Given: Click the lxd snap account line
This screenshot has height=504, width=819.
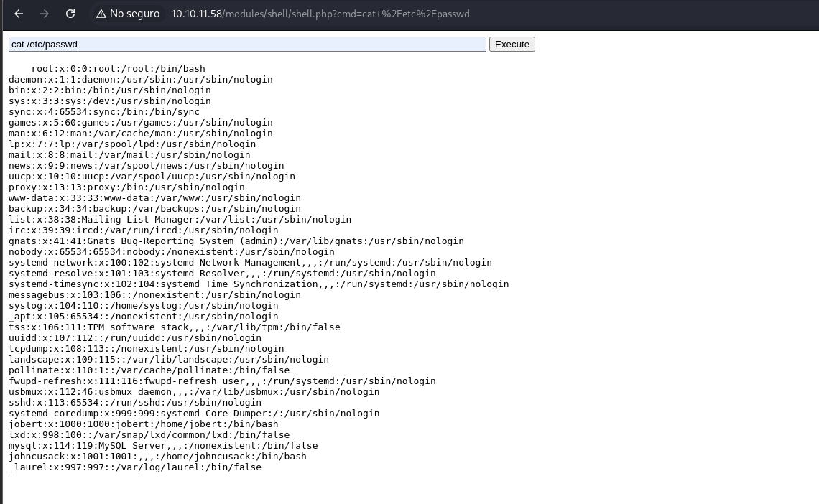Looking at the screenshot, I should pyautogui.click(x=149, y=435).
